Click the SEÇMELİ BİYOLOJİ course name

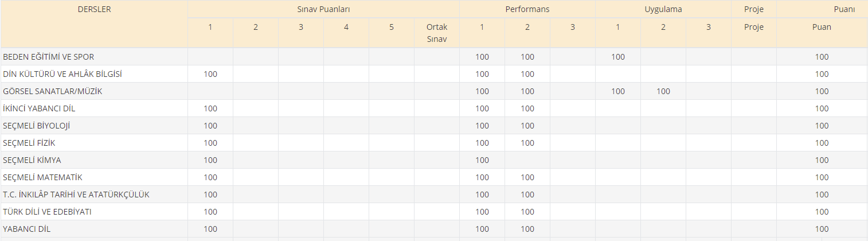(37, 126)
